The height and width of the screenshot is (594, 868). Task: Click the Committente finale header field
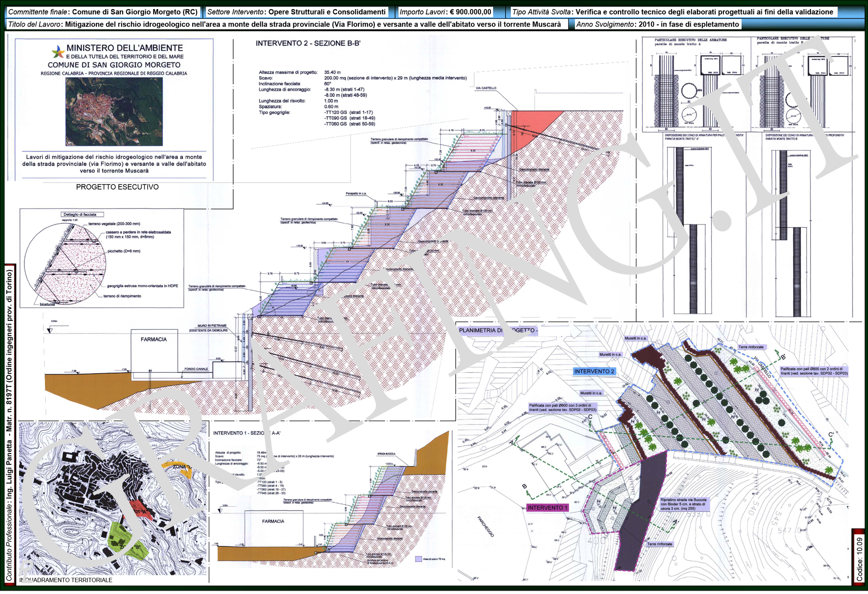(103, 12)
